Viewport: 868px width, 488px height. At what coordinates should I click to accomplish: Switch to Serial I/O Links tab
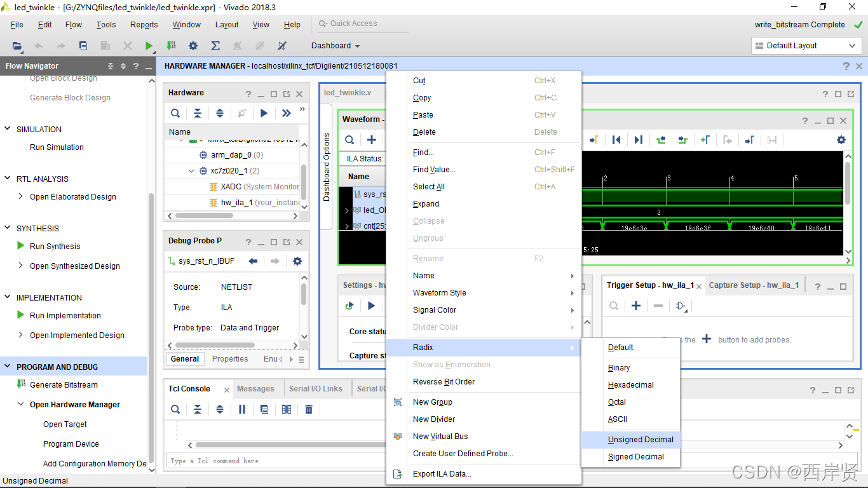click(315, 389)
